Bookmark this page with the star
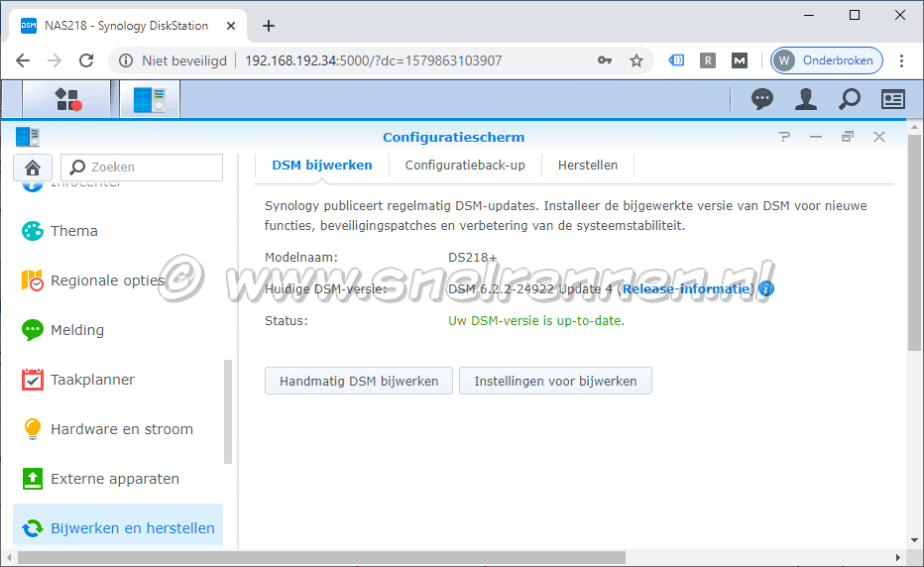This screenshot has width=924, height=567. click(x=636, y=60)
